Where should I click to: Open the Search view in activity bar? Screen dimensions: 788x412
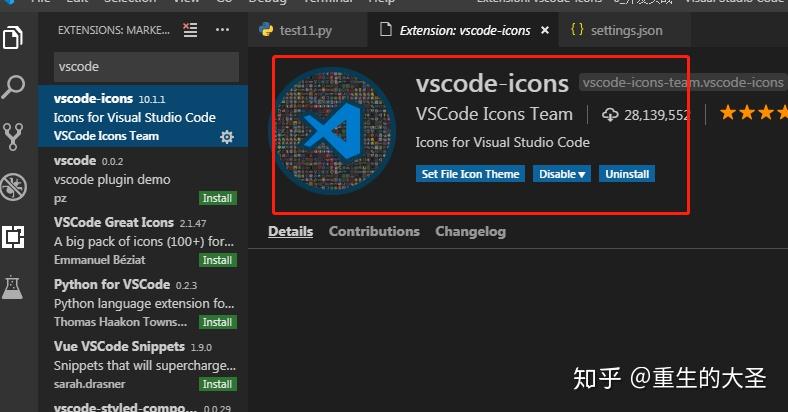pos(13,87)
